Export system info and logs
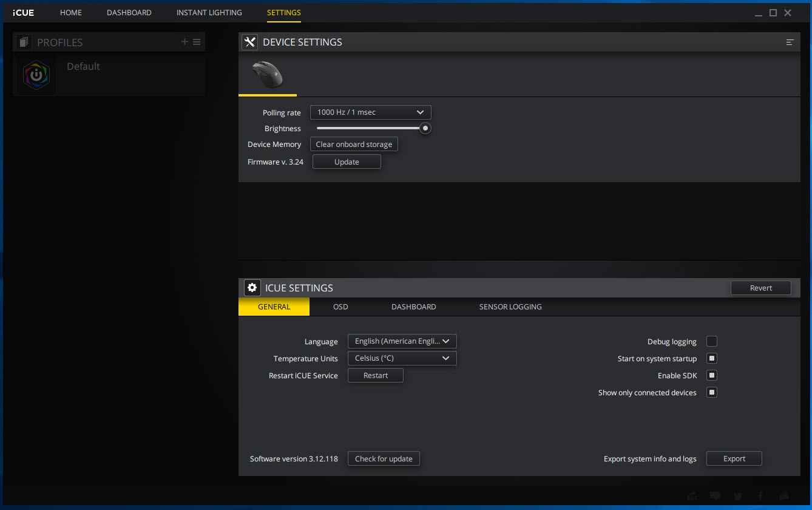The width and height of the screenshot is (812, 510). click(734, 458)
